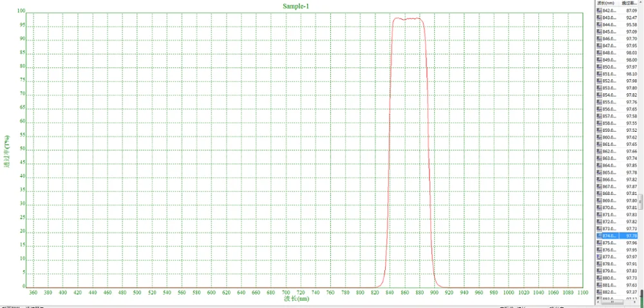Select the transmittance value 98.10
Image resolution: width=644 pixels, height=308 pixels.
632,74
